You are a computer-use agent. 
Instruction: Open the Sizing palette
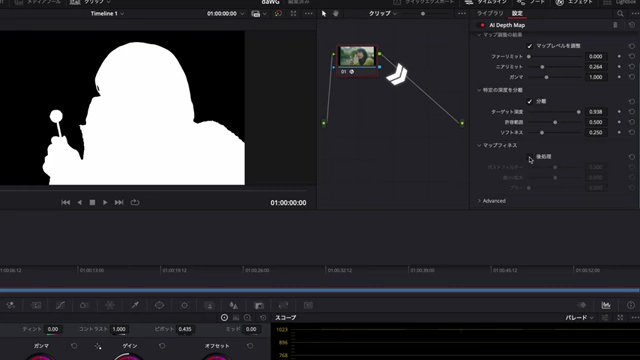coord(283,305)
